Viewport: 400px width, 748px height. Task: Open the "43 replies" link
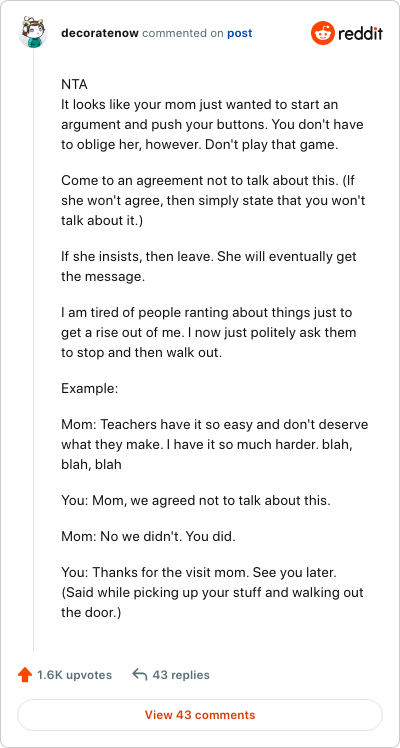181,675
